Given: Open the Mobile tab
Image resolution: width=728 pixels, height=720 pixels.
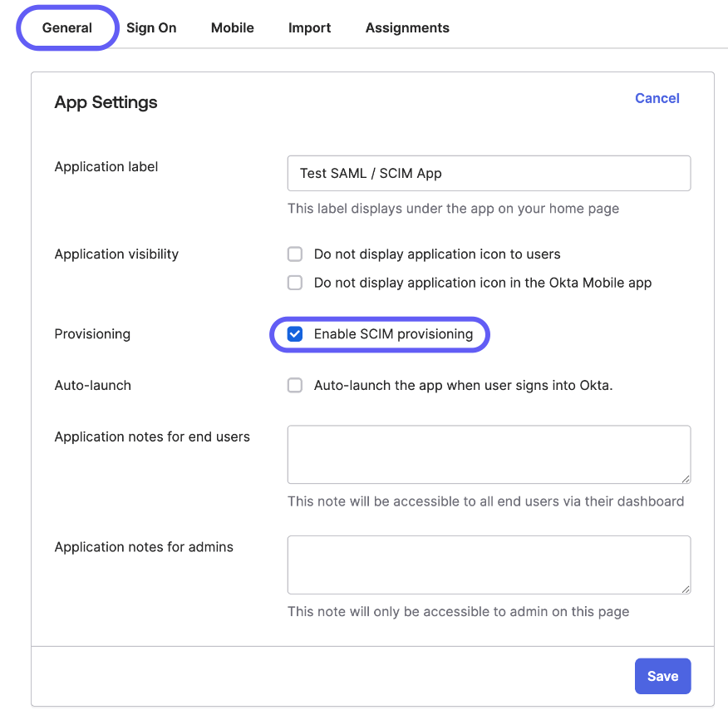Looking at the screenshot, I should pyautogui.click(x=232, y=27).
